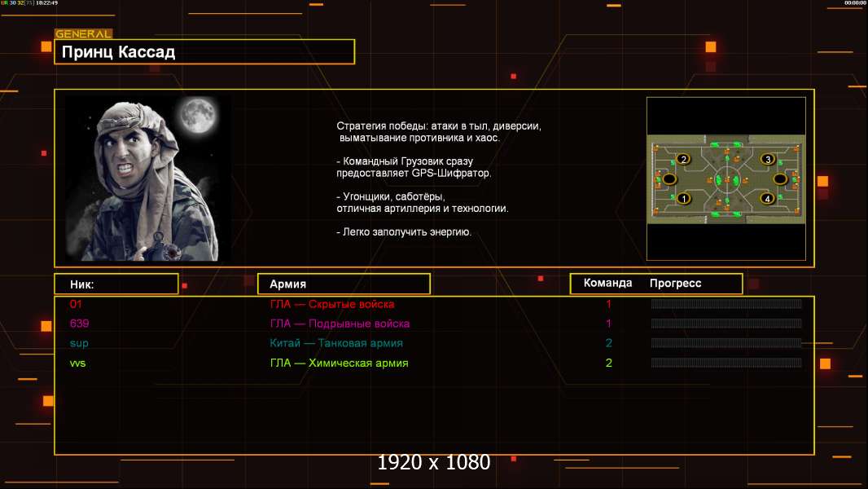Click start position 1 marker on minimap
The image size is (868, 489).
tap(684, 198)
